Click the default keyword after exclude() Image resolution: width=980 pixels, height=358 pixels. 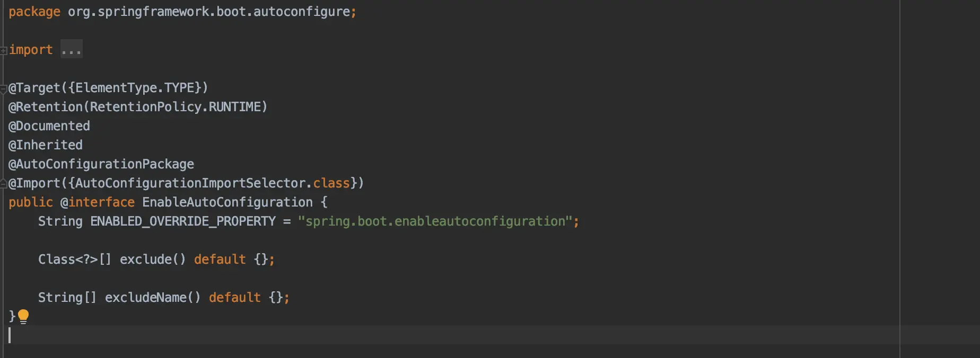point(220,259)
